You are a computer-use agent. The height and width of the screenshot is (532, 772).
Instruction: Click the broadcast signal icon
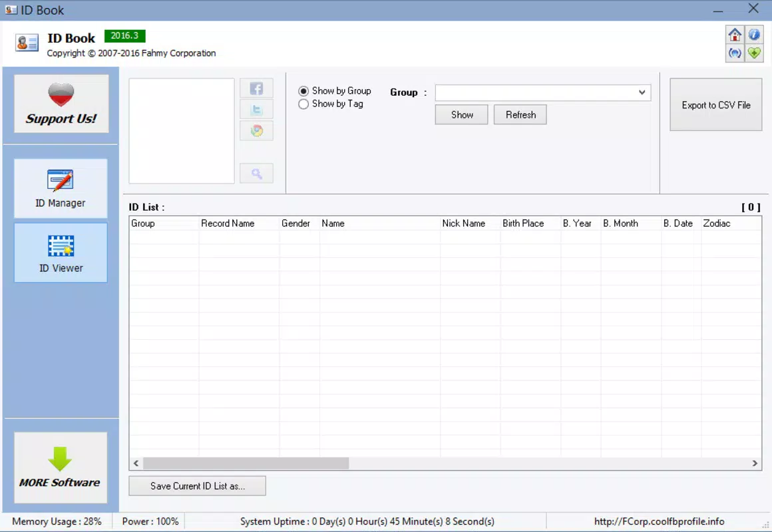click(735, 53)
